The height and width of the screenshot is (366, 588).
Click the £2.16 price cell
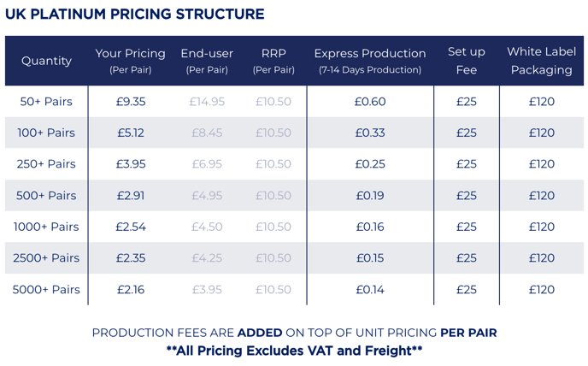pyautogui.click(x=131, y=290)
